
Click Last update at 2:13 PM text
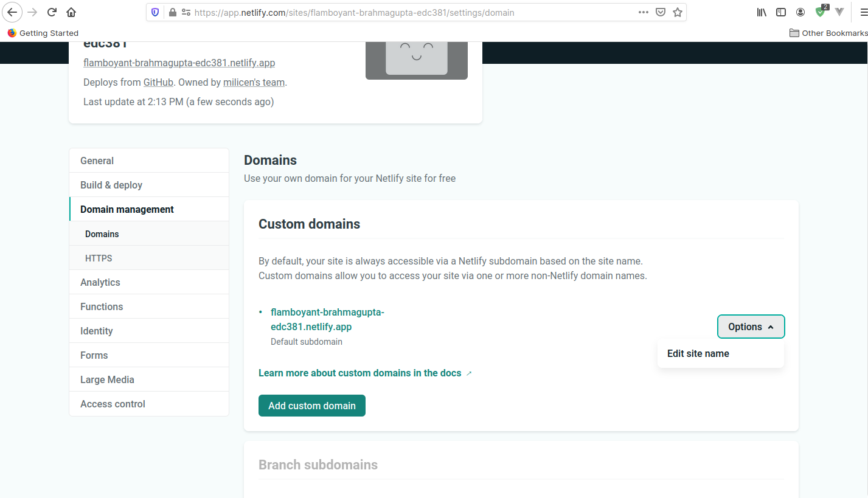click(x=178, y=102)
